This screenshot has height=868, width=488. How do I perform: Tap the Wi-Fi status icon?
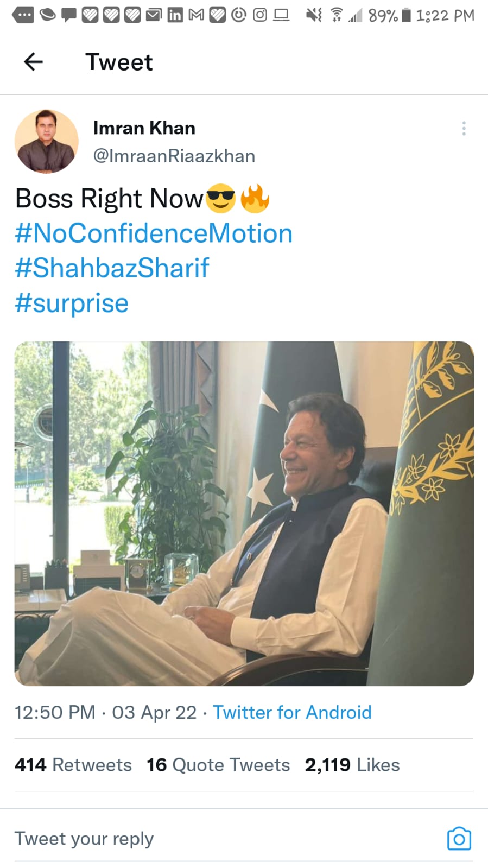click(x=337, y=15)
